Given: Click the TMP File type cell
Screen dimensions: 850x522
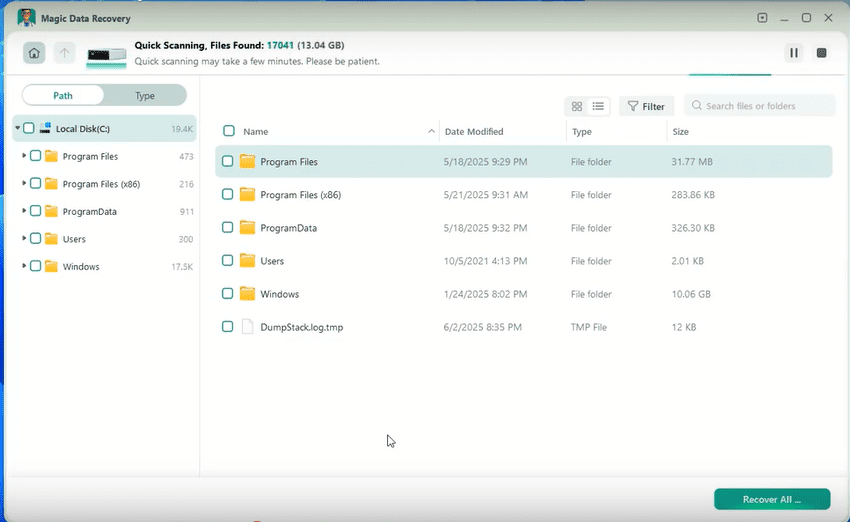Looking at the screenshot, I should [589, 327].
